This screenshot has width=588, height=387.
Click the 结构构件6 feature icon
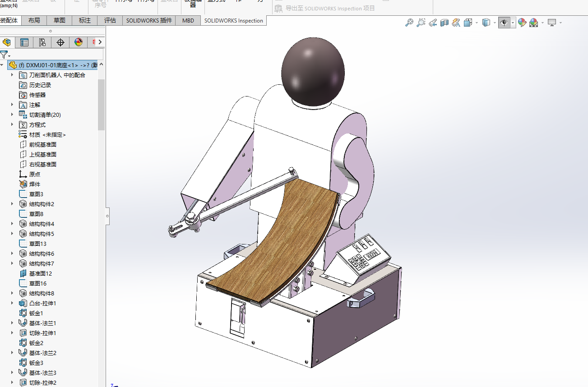coord(23,253)
